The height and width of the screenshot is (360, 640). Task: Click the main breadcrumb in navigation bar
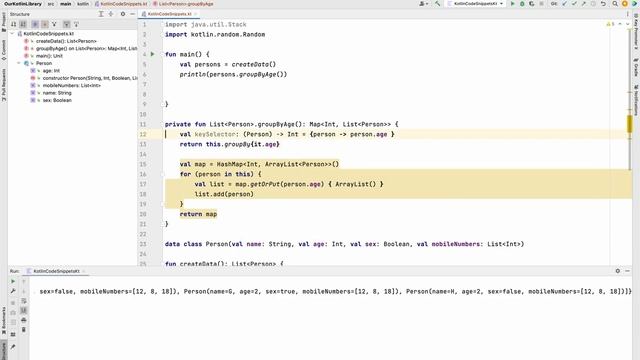point(65,4)
